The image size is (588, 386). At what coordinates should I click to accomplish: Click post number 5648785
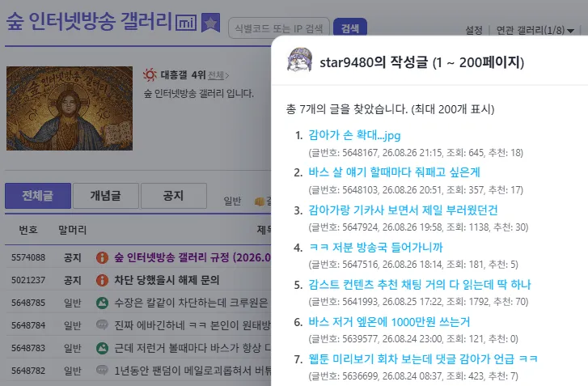[x=28, y=303]
